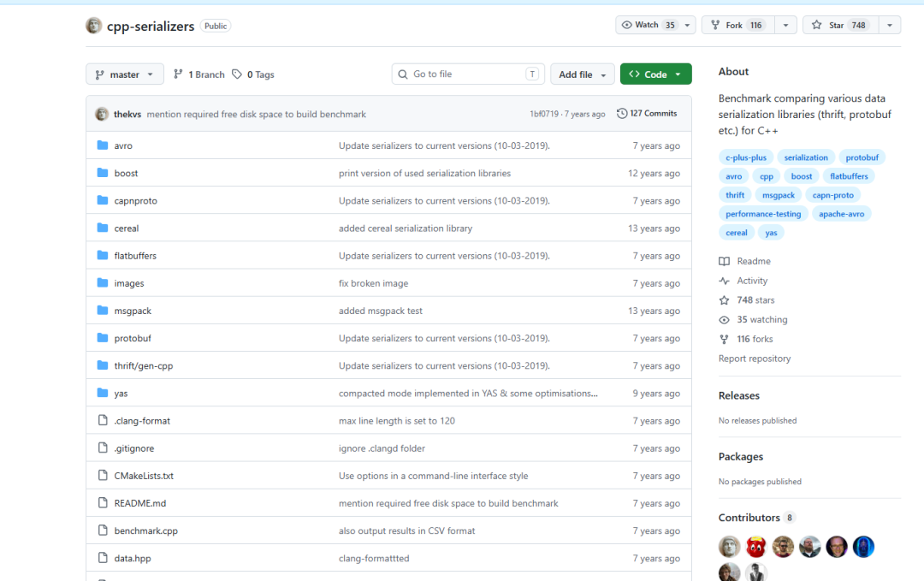This screenshot has height=581, width=924.
Task: Click the .clang-format file icon
Action: (103, 420)
